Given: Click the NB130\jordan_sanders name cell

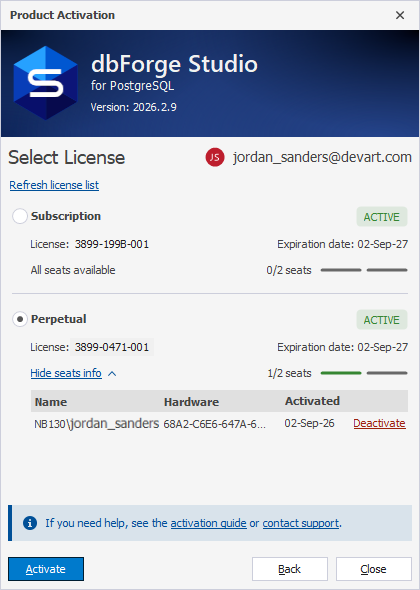Looking at the screenshot, I should click(x=97, y=424).
